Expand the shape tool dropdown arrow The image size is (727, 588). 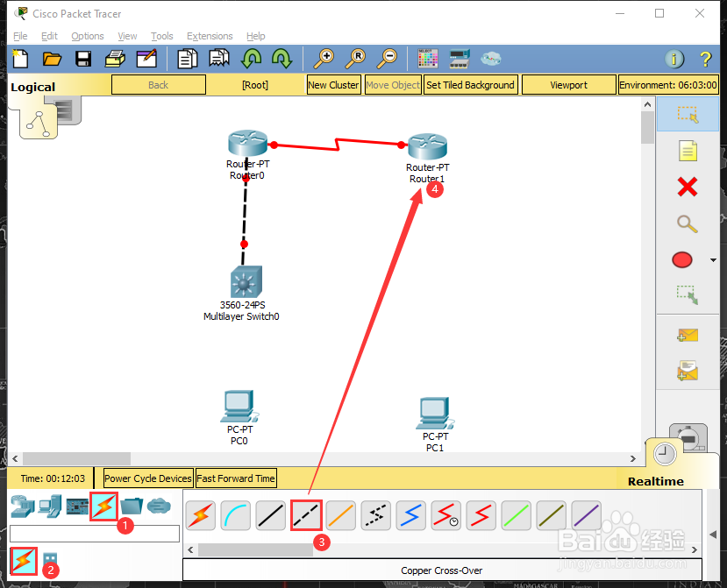click(713, 260)
